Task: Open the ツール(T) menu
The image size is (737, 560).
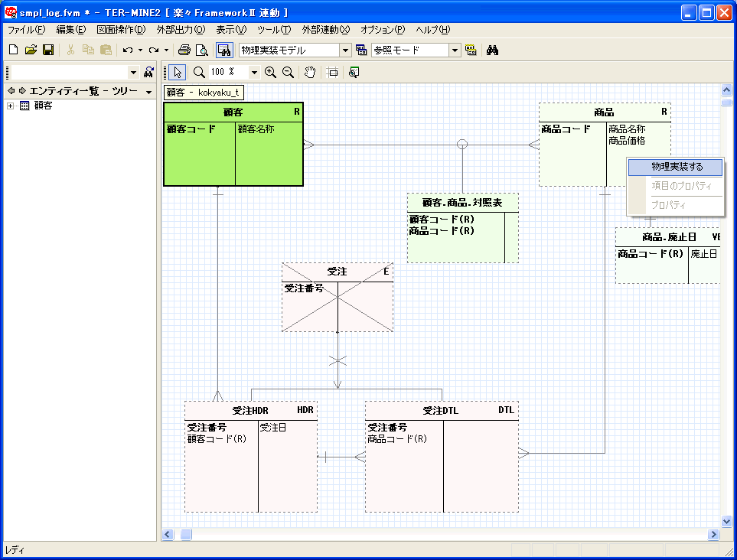Action: (x=274, y=30)
